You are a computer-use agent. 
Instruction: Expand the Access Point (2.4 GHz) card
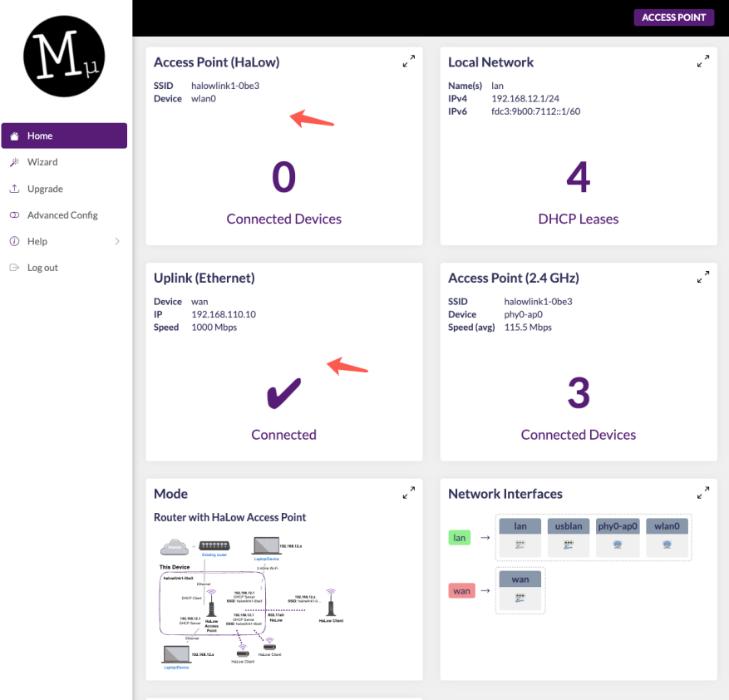click(702, 278)
